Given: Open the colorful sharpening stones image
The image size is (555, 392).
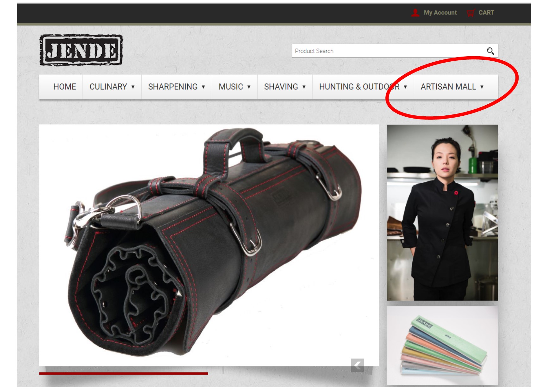Looking at the screenshot, I should click(442, 345).
